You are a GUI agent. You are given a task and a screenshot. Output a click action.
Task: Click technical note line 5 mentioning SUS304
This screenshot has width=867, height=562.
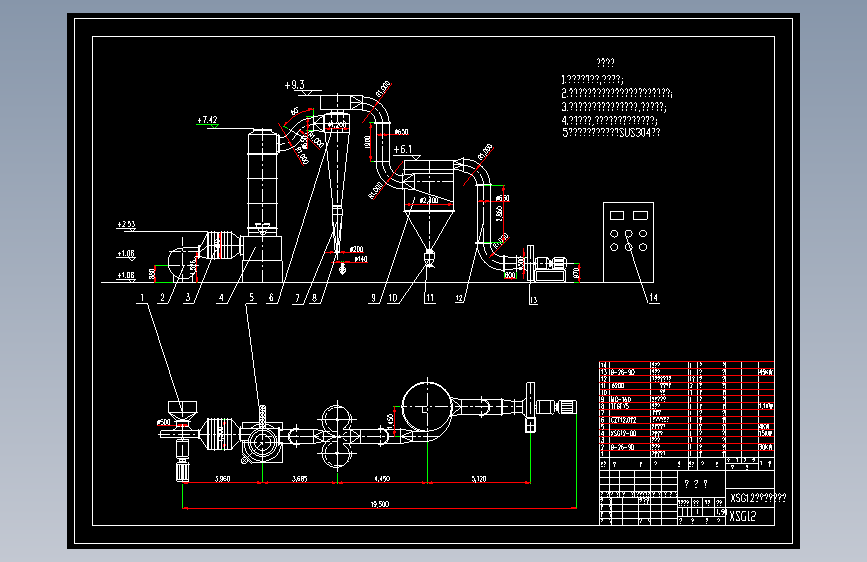pyautogui.click(x=611, y=133)
